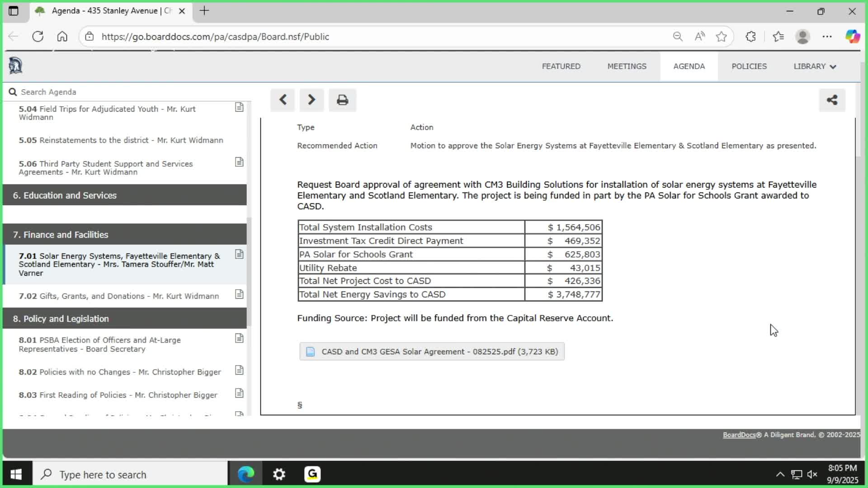Open Settings gear in Windows taskbar
Image resolution: width=868 pixels, height=488 pixels.
(279, 474)
